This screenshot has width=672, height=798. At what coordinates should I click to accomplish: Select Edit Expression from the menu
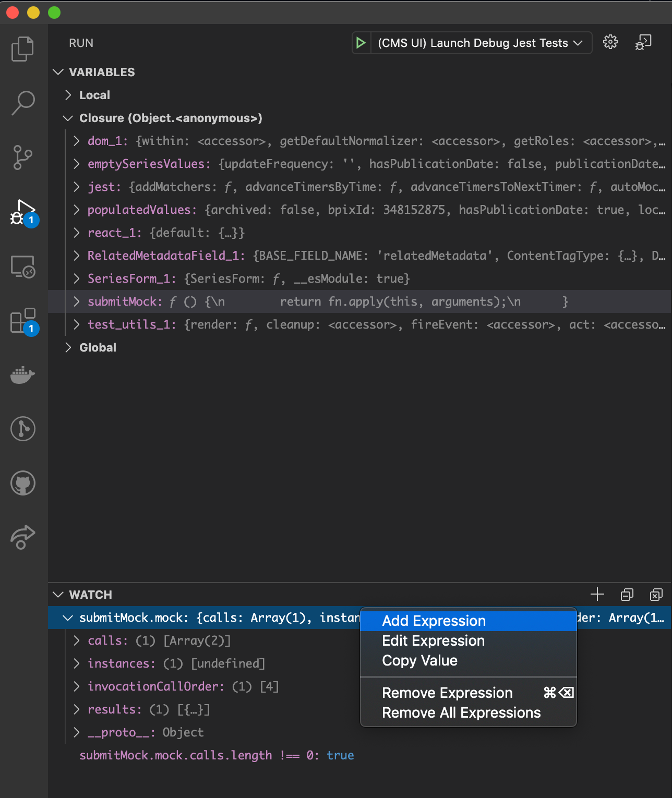point(433,640)
